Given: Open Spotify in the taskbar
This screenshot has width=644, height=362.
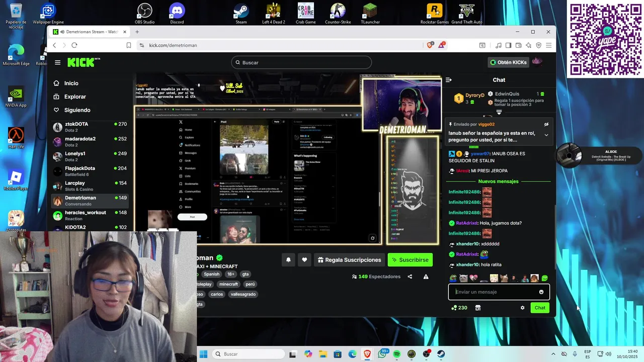Looking at the screenshot, I should [x=397, y=354].
